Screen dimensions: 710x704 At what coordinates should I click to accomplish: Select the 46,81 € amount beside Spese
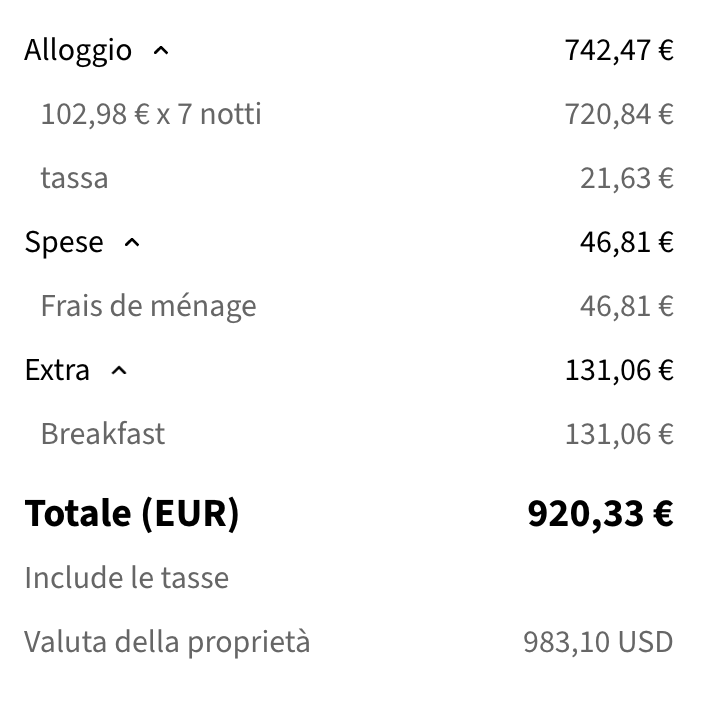pos(626,242)
